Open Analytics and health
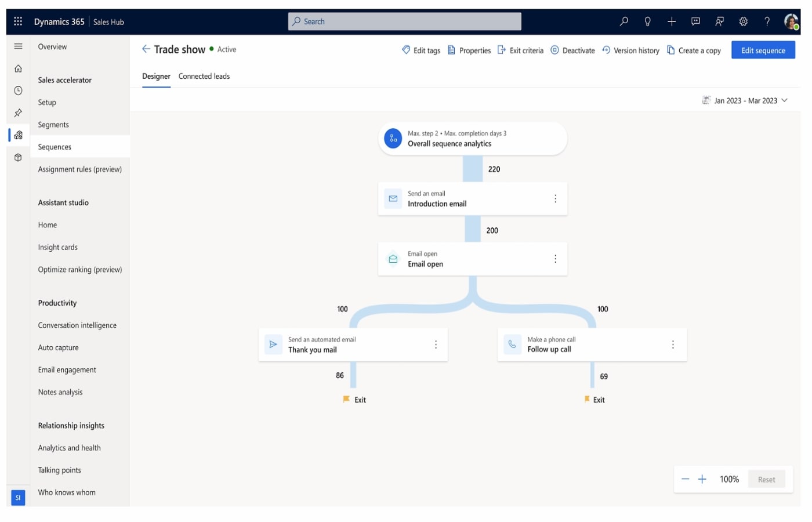The width and height of the screenshot is (812, 522). (x=69, y=448)
